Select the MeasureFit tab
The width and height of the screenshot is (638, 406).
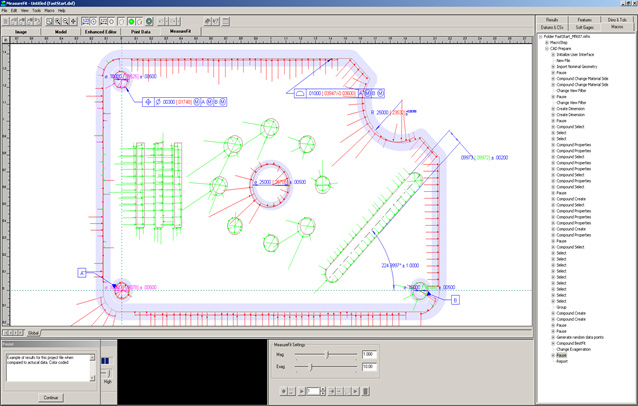pyautogui.click(x=180, y=31)
